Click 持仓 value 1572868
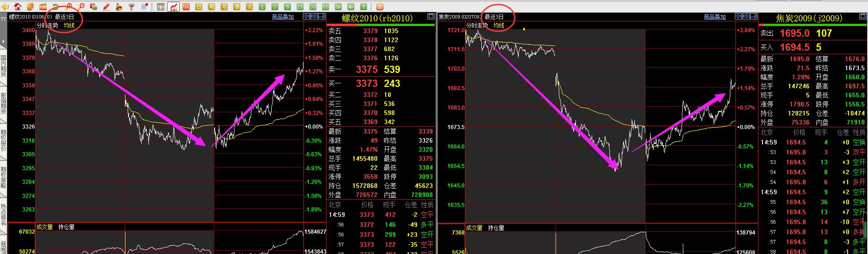 pyautogui.click(x=365, y=186)
